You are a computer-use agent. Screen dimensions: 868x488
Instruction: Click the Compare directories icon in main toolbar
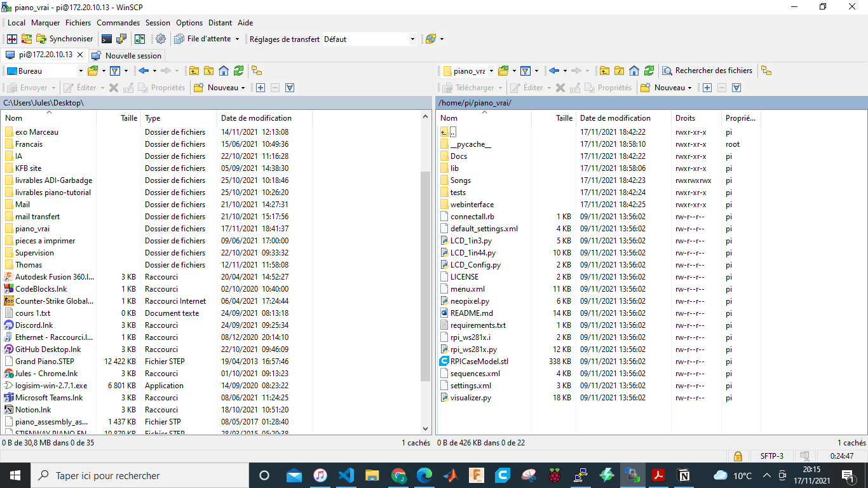click(12, 39)
